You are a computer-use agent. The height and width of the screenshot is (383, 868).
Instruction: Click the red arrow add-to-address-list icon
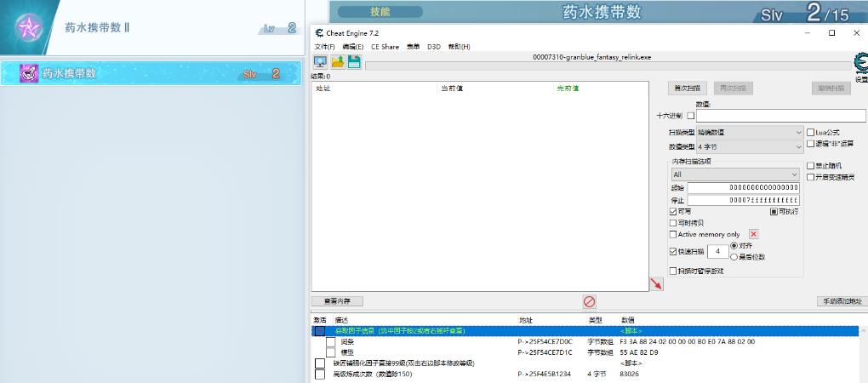click(656, 284)
